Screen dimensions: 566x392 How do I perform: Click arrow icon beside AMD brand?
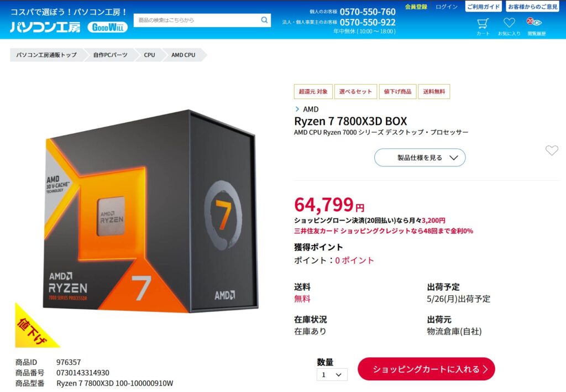point(297,109)
